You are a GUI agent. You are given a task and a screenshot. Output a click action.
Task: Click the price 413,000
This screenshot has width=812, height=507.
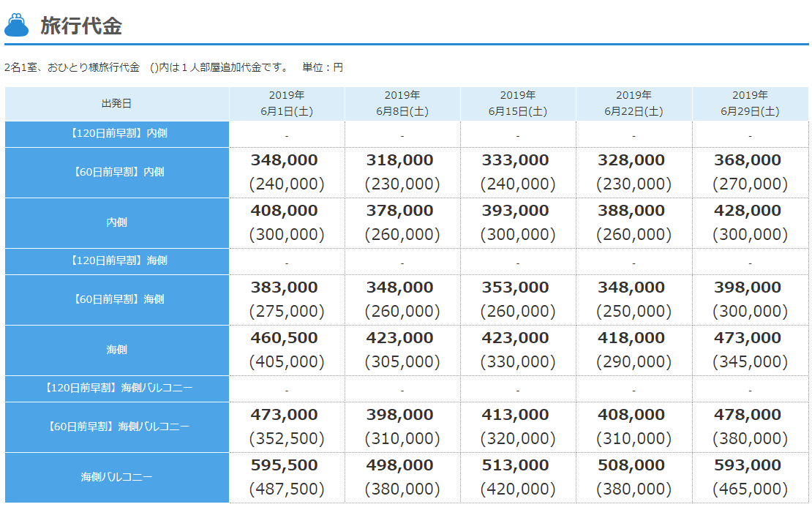click(x=515, y=415)
